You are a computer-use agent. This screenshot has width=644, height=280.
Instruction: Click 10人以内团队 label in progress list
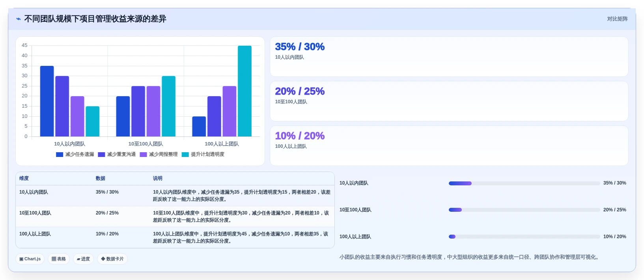click(x=354, y=183)
